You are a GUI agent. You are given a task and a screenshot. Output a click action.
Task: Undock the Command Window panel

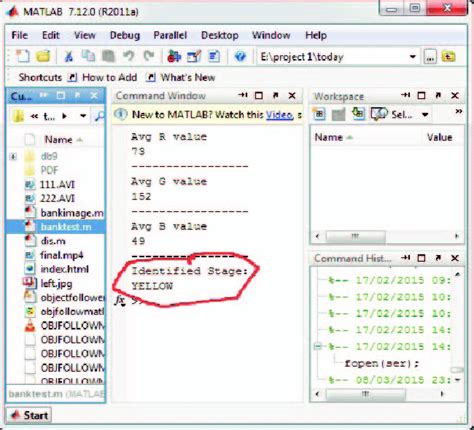tap(275, 96)
